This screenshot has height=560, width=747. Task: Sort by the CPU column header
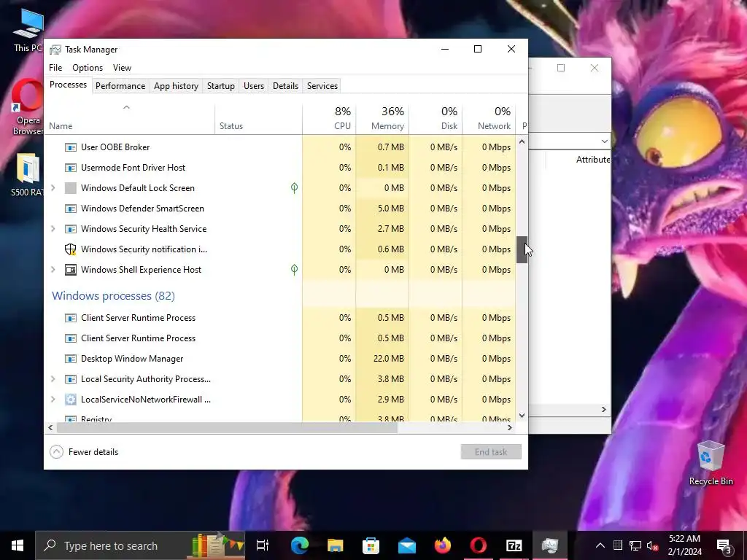pyautogui.click(x=329, y=119)
